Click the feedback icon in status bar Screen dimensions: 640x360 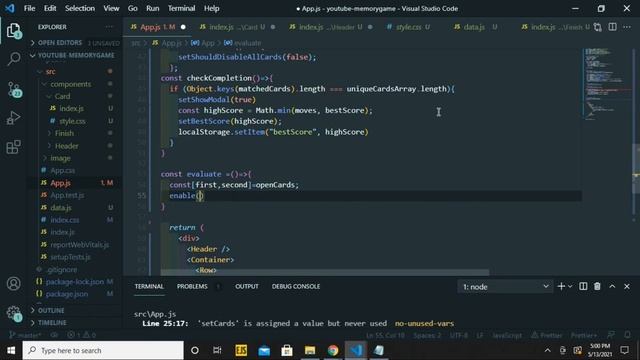pos(611,335)
